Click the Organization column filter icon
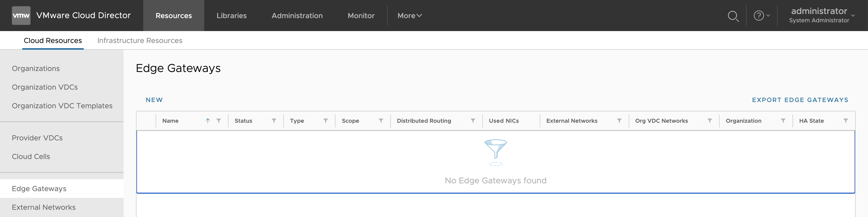Screen dimensions: 868x217 coord(783,121)
